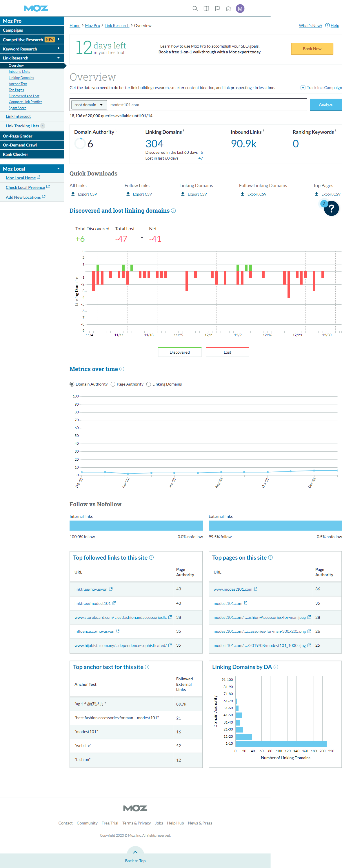Click Back to Top arrow icon
The width and height of the screenshot is (342, 868).
point(135,852)
